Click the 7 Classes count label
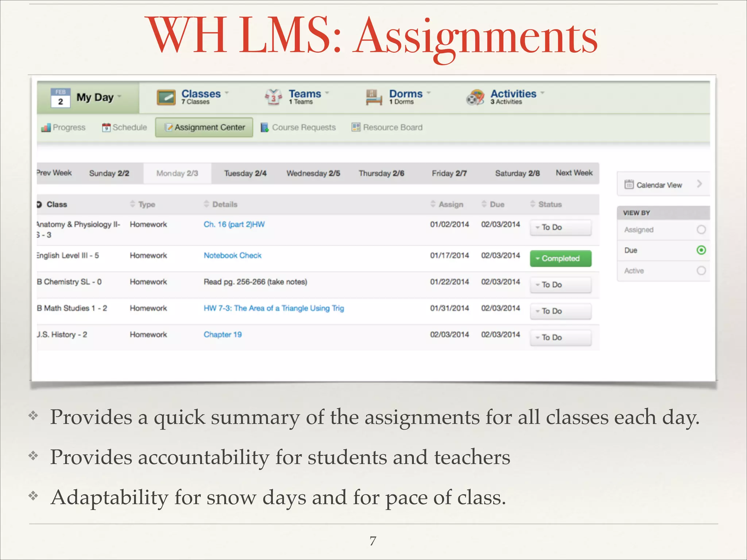Image resolution: width=747 pixels, height=560 pixels. point(196,102)
